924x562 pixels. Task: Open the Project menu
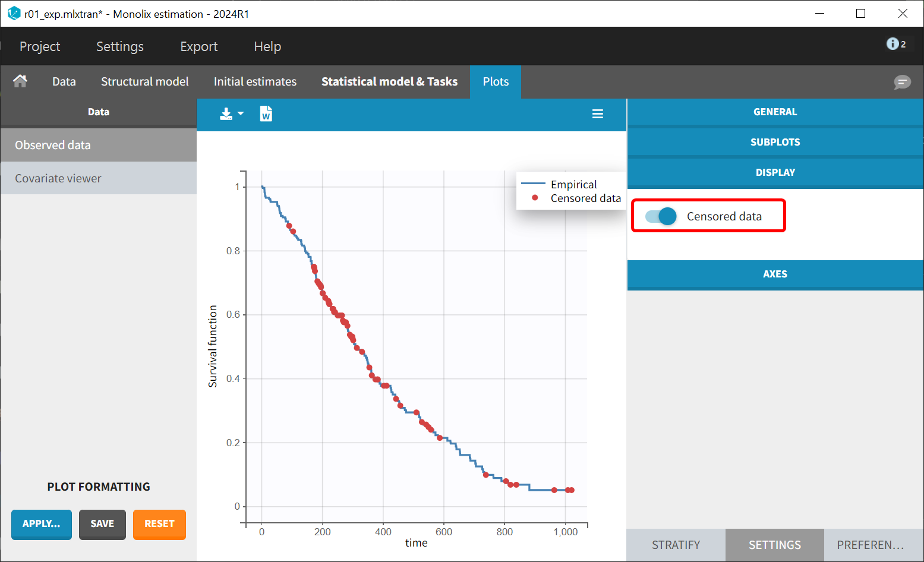click(x=40, y=46)
